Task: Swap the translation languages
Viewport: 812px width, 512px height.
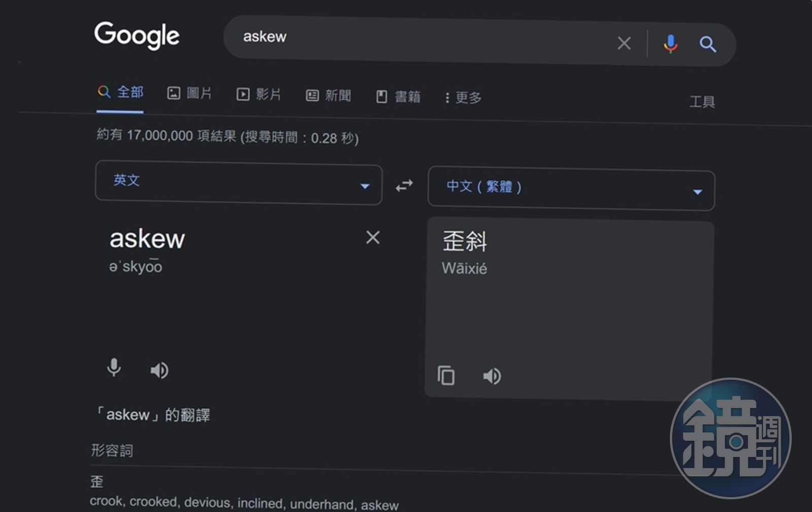Action: 404,186
